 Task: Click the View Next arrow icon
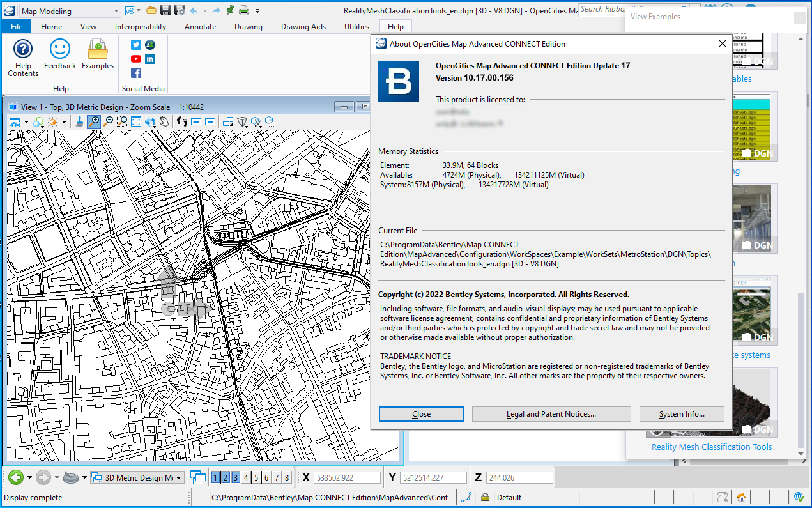coord(210,121)
